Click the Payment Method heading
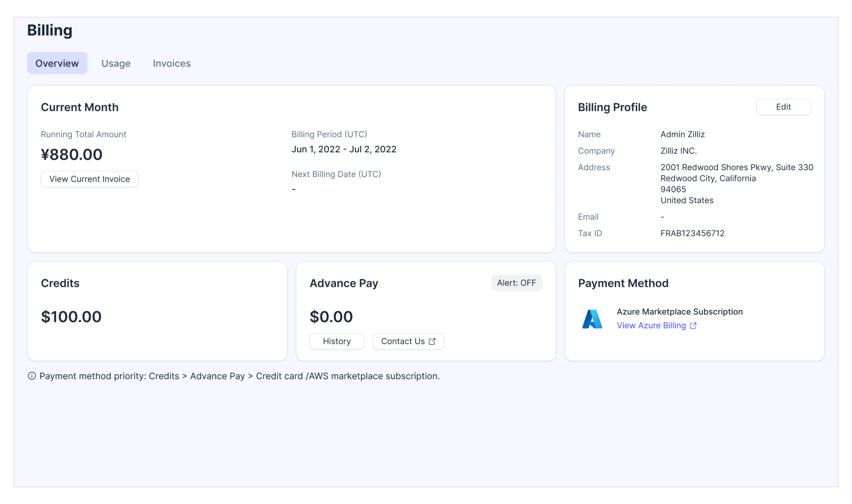Screen dimensions: 852x504 (x=623, y=283)
